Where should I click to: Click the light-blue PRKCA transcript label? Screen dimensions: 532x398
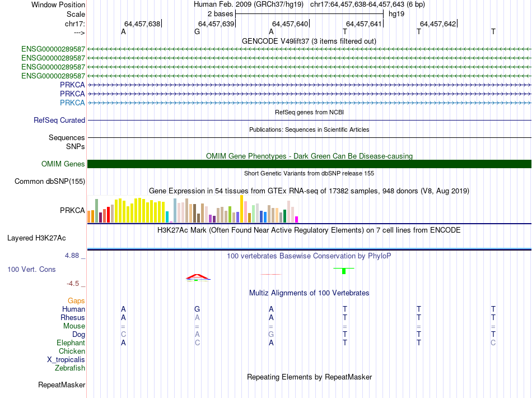72,103
